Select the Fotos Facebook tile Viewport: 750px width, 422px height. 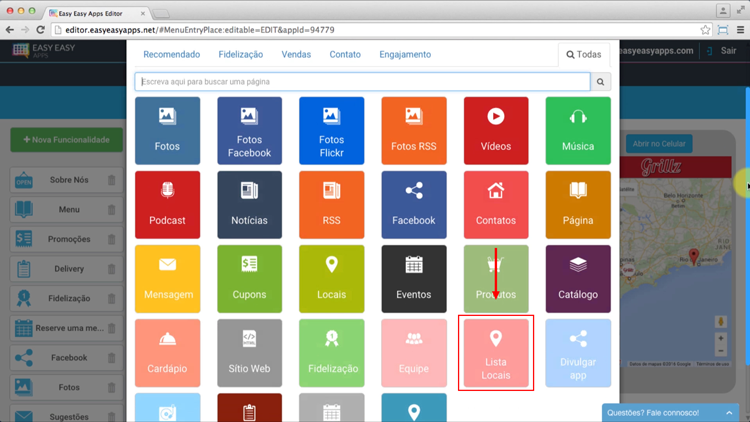click(x=249, y=131)
